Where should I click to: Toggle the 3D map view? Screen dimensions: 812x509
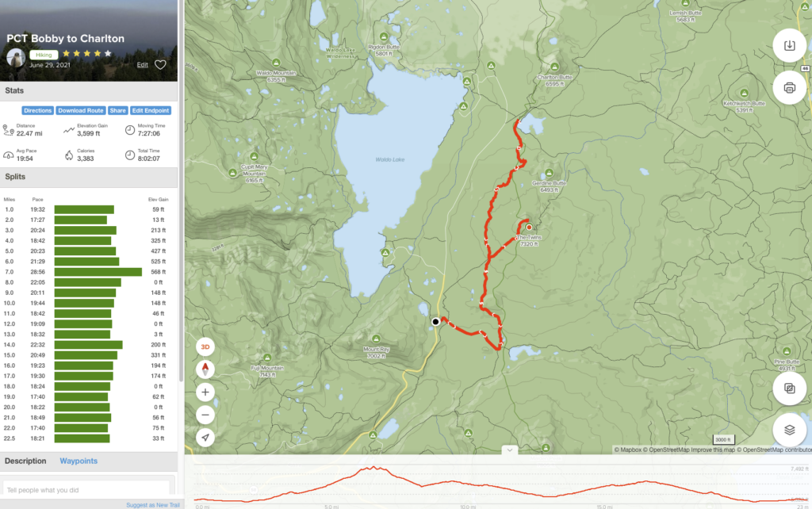pos(205,347)
